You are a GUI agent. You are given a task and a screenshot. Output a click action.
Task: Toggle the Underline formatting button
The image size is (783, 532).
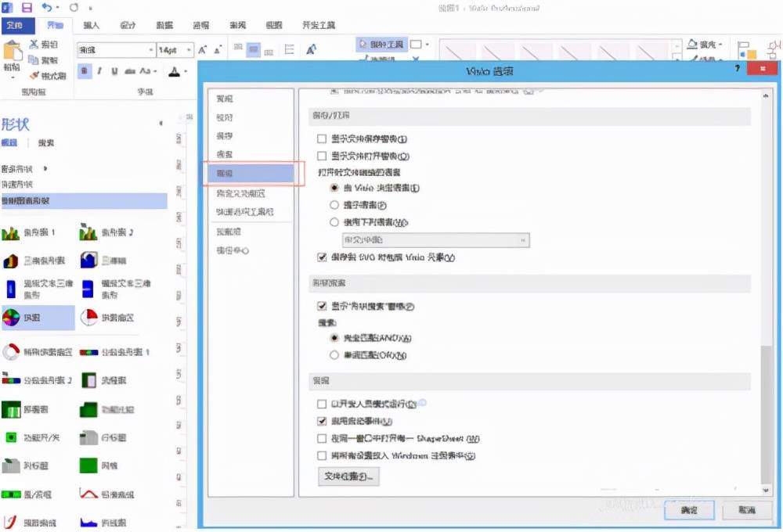(x=114, y=71)
